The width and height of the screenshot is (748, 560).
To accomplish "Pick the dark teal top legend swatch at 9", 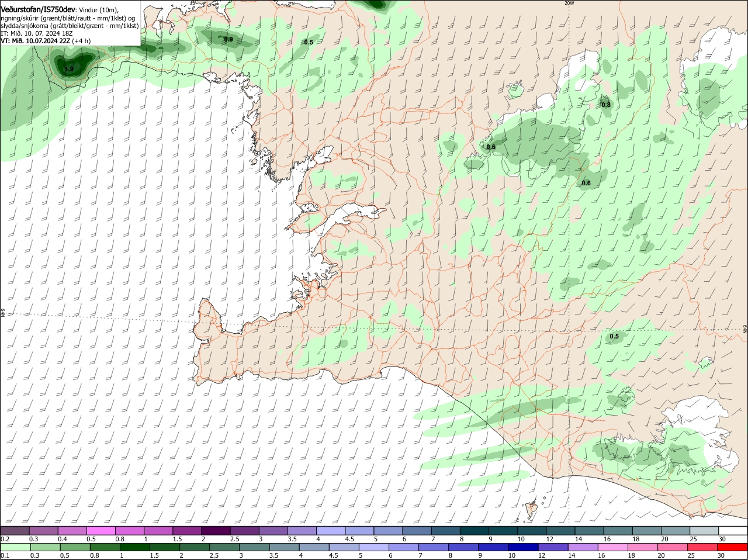I will click(x=503, y=530).
